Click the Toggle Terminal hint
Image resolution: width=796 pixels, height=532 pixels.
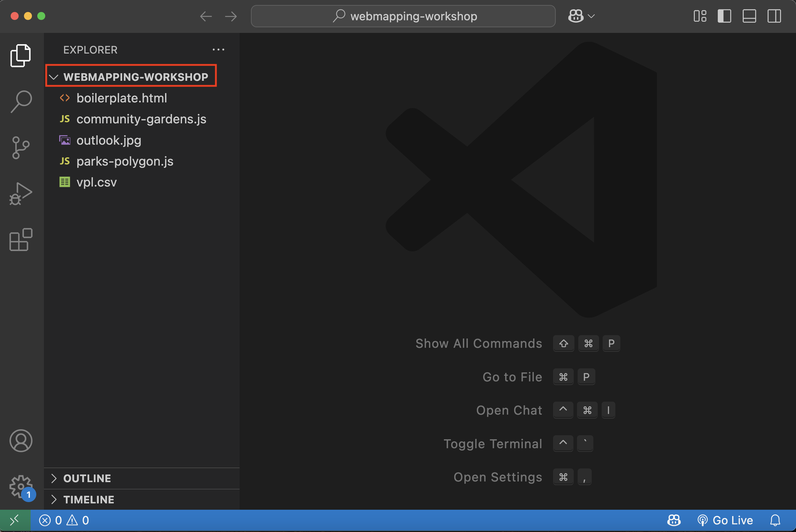point(493,444)
